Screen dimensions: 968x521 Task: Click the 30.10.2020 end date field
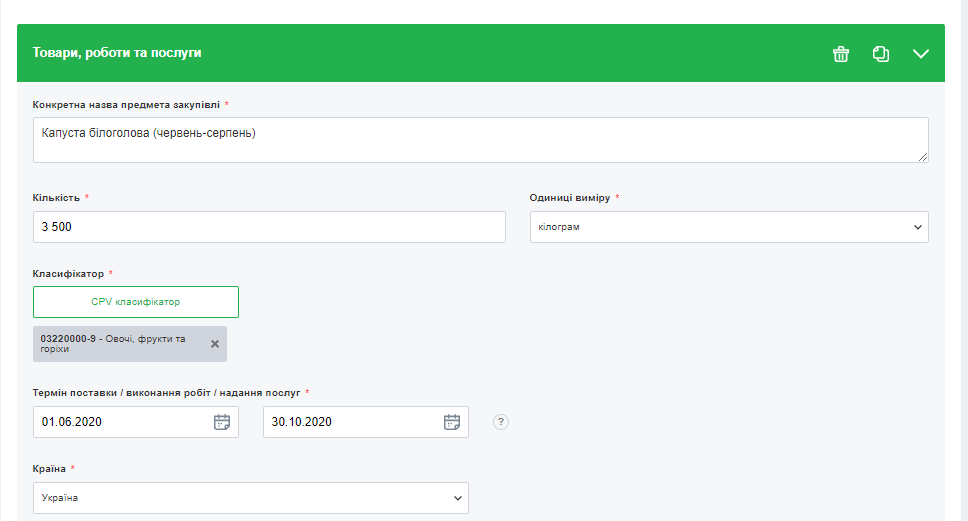coord(350,422)
